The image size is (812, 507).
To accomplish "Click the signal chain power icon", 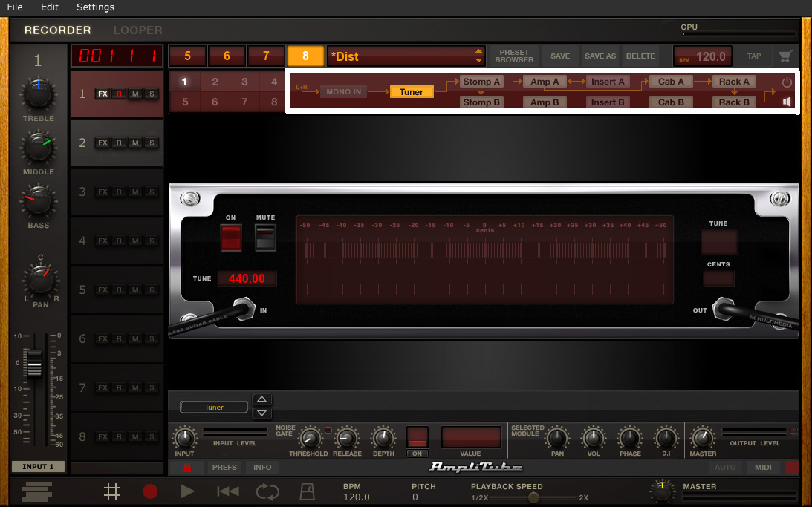I will click(x=787, y=82).
